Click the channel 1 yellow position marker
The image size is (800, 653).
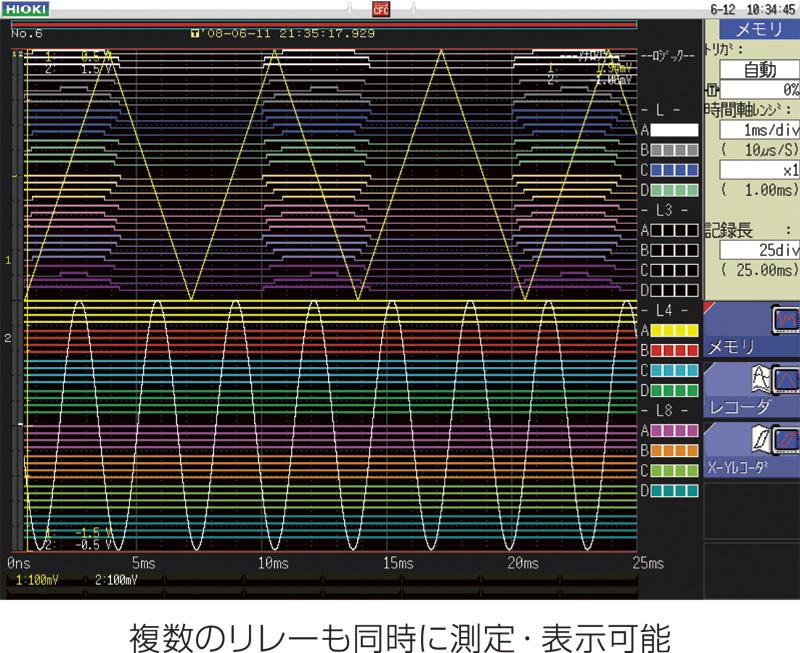(9, 260)
